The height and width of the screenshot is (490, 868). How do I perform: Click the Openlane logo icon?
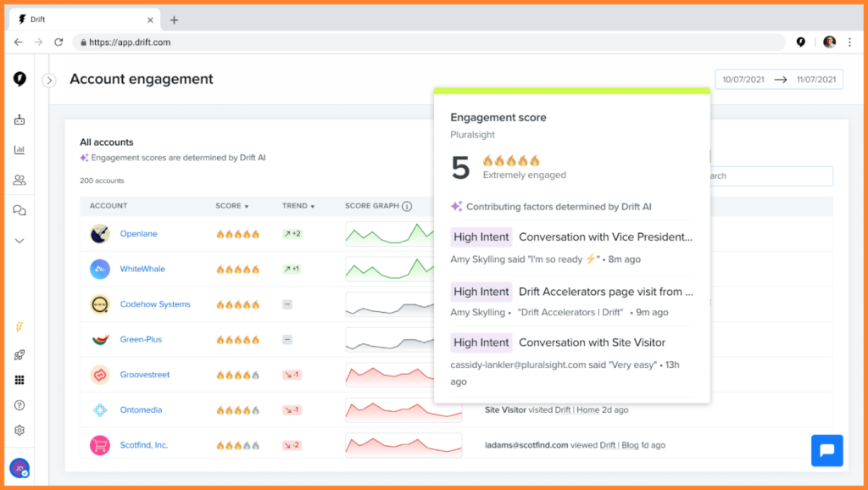click(x=100, y=234)
